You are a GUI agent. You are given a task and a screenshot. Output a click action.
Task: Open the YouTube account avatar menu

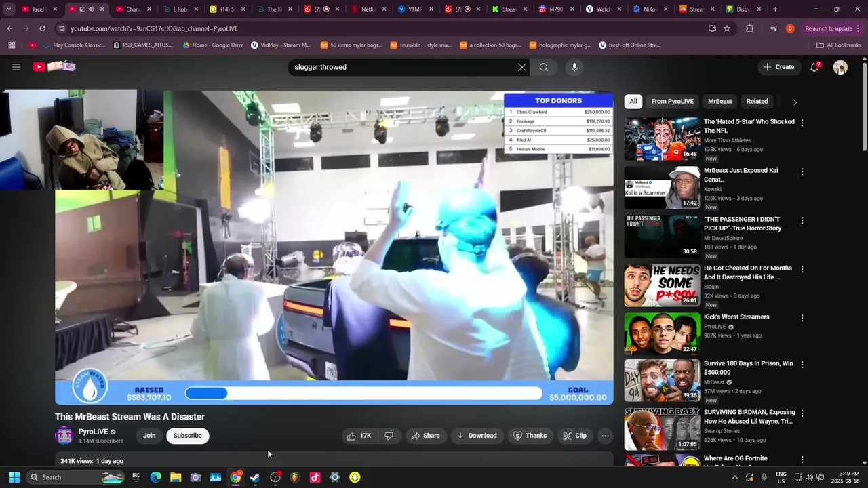(x=840, y=67)
